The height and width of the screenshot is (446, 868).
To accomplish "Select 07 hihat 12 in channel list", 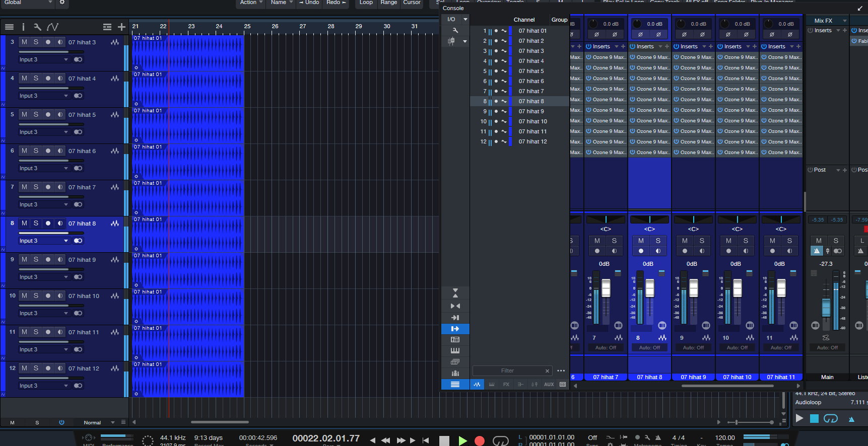I will [532, 141].
